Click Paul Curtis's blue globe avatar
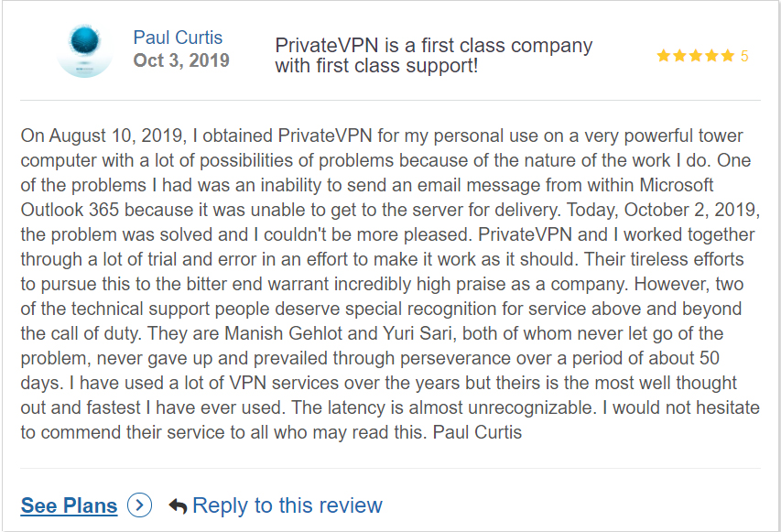Viewport: 781px width, 532px height. click(x=84, y=50)
